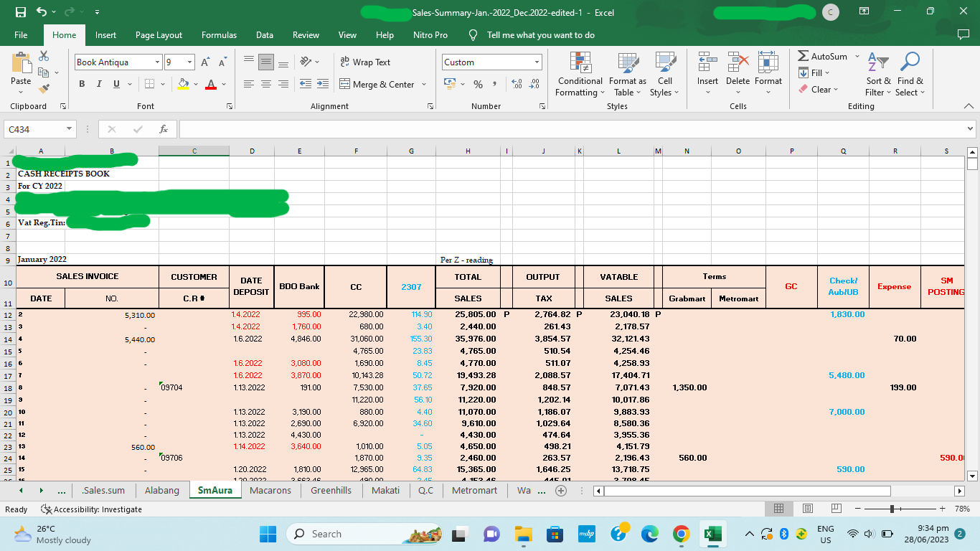Expand the AutoSum dropdown arrow

(857, 57)
